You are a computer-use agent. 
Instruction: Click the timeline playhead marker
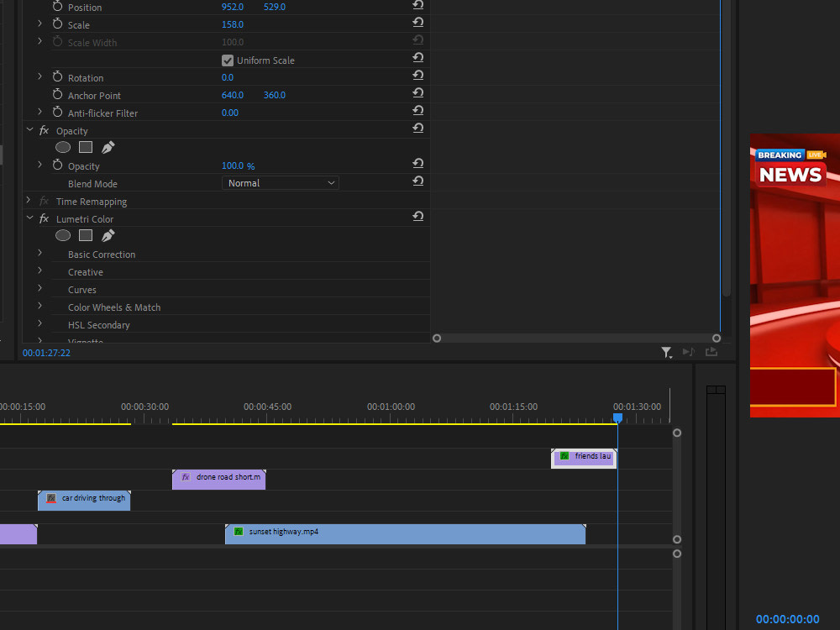point(617,417)
